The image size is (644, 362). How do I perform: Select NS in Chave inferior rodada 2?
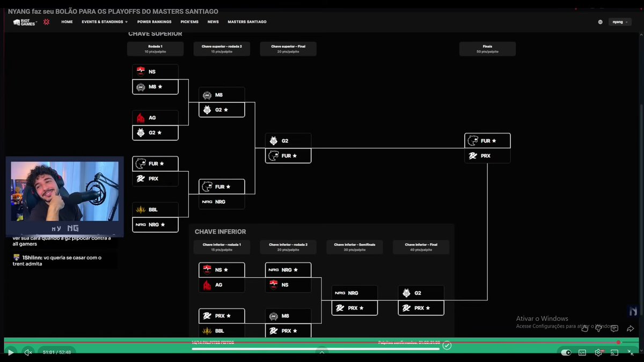coord(288,285)
